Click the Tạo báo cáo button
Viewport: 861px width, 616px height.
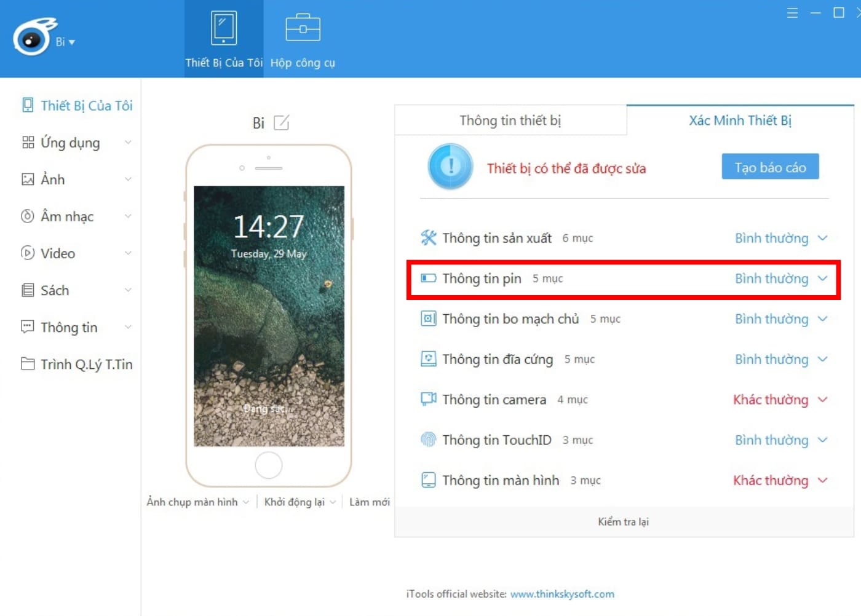pos(770,167)
